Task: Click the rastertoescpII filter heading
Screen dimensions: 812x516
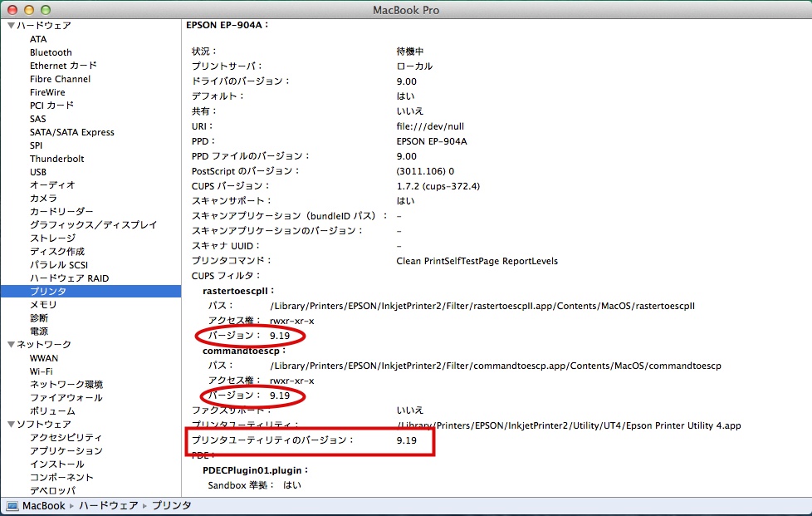Action: pyautogui.click(x=238, y=291)
